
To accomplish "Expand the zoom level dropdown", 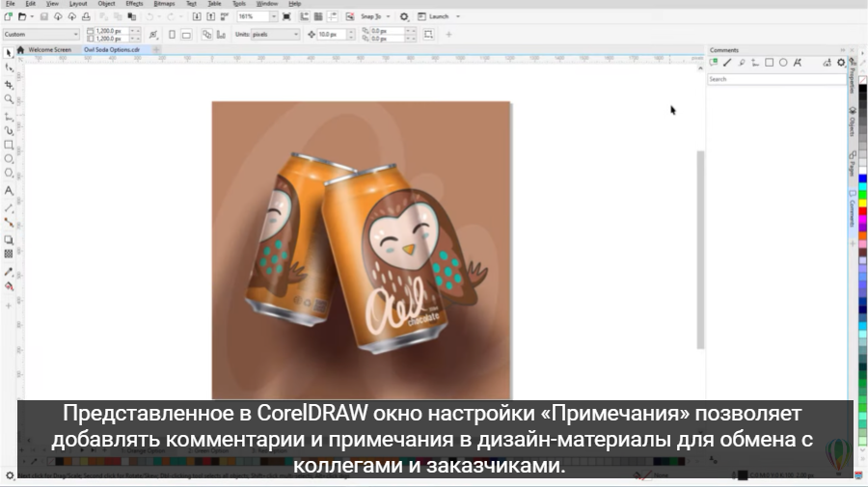I will coord(274,16).
